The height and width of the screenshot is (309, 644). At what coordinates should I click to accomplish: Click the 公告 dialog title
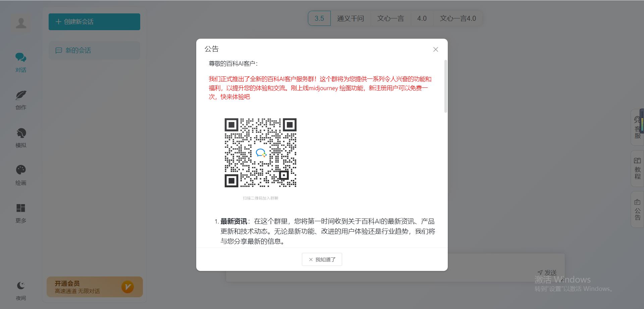(x=212, y=49)
